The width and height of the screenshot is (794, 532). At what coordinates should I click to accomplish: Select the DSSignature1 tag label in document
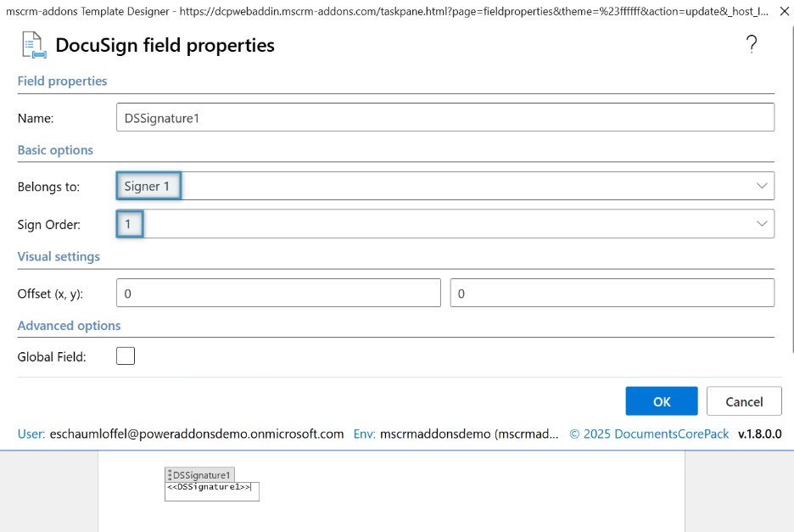(x=202, y=475)
